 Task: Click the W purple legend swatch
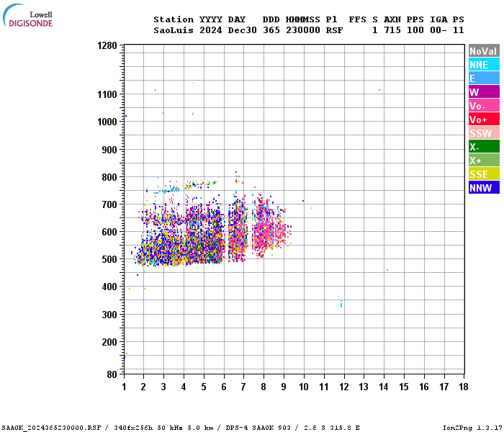[484, 92]
